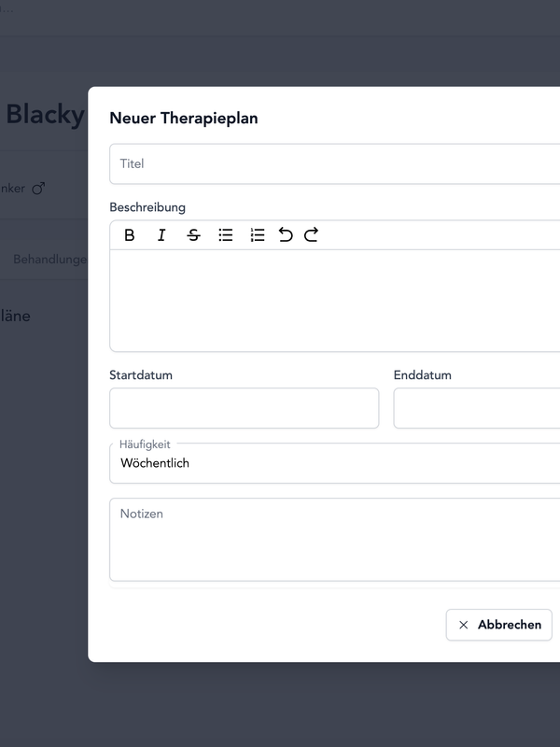The height and width of the screenshot is (747, 560).
Task: Cancel the dialog with Abbrechen
Action: (x=499, y=625)
